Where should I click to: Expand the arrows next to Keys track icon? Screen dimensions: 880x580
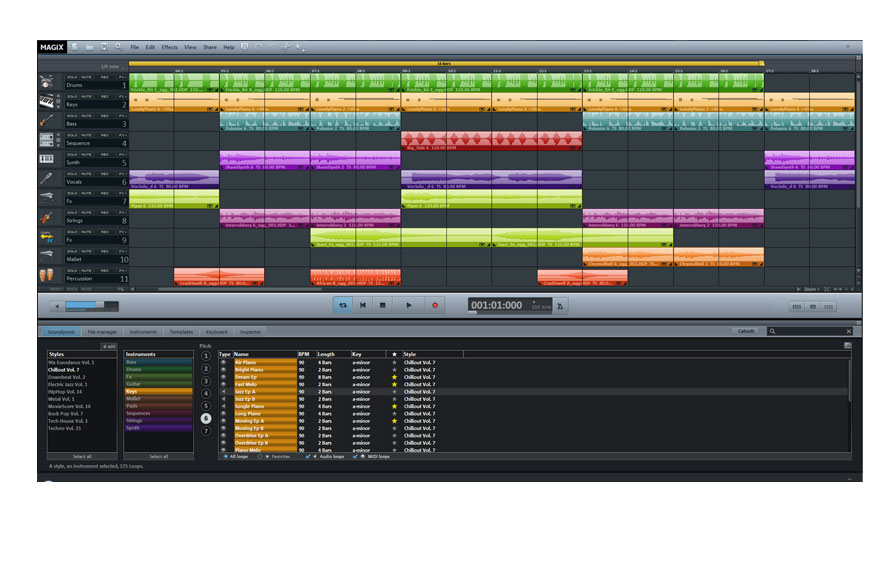(x=58, y=102)
